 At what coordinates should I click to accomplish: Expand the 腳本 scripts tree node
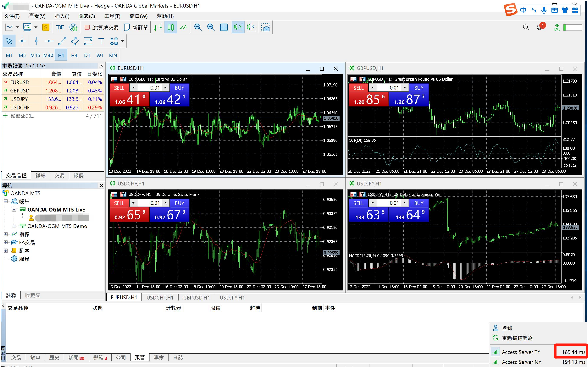6,251
